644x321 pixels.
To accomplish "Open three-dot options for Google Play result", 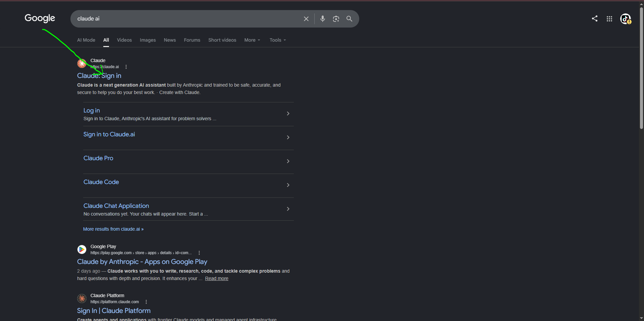I will tap(199, 253).
